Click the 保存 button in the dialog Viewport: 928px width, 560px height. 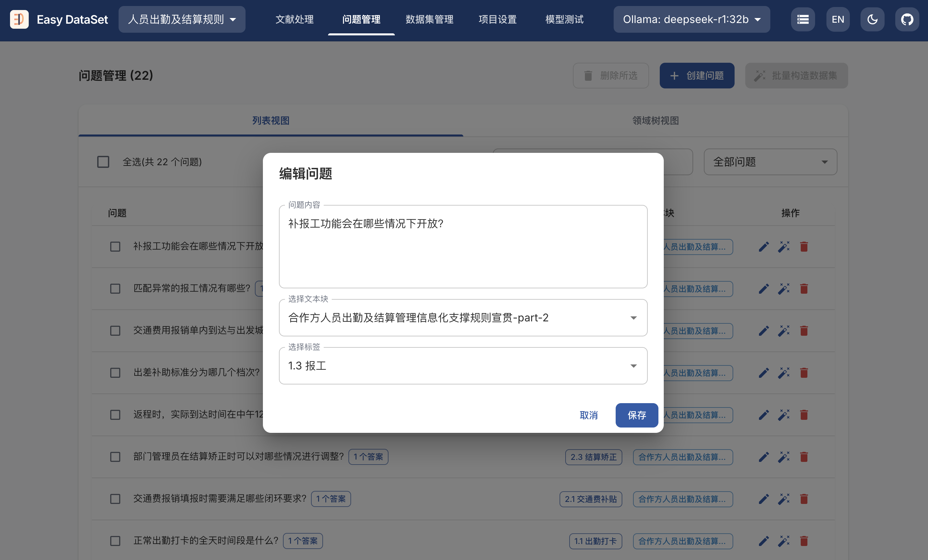[636, 415]
